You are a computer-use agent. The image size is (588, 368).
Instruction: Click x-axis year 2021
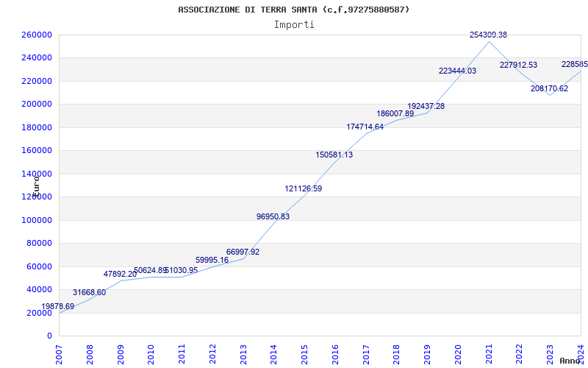489,355
